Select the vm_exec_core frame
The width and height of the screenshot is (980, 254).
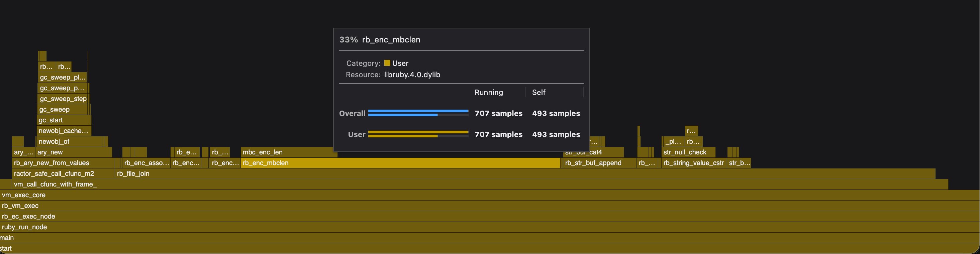(x=490, y=195)
